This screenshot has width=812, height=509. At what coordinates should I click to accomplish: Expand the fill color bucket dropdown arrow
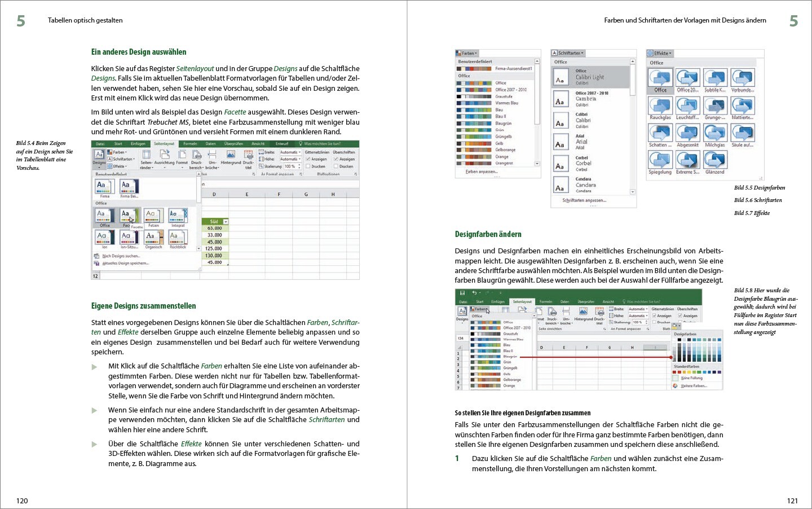point(681,326)
